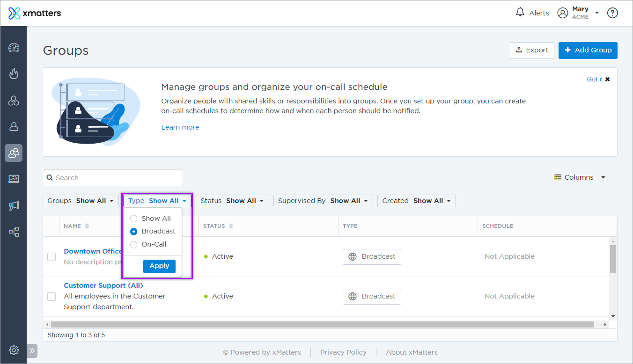The width and height of the screenshot is (633, 364).
Task: Click the Got it link
Action: [595, 79]
